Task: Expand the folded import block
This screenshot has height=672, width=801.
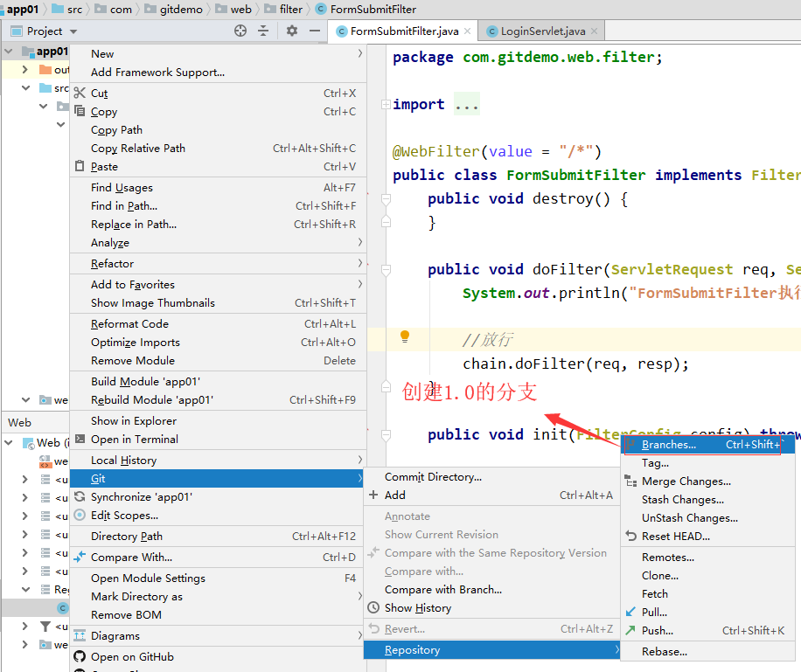Action: [386, 104]
